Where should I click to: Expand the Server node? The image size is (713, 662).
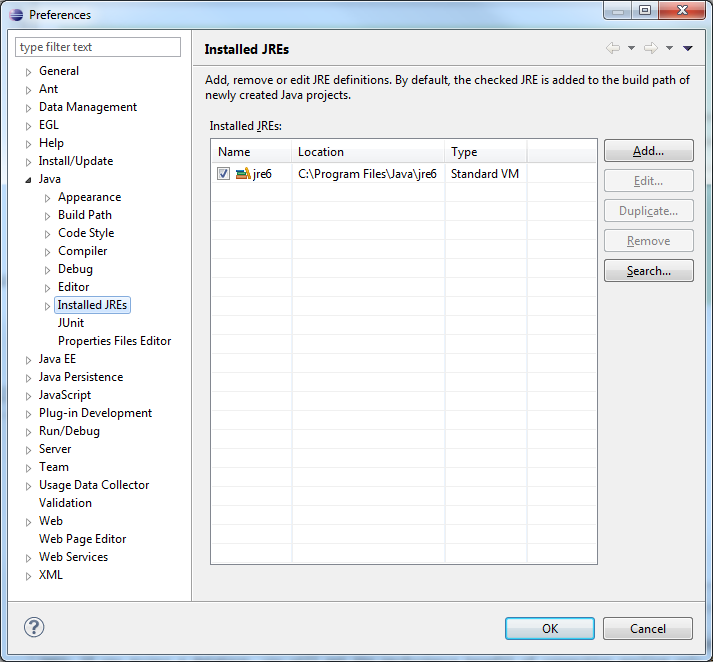pyautogui.click(x=28, y=450)
